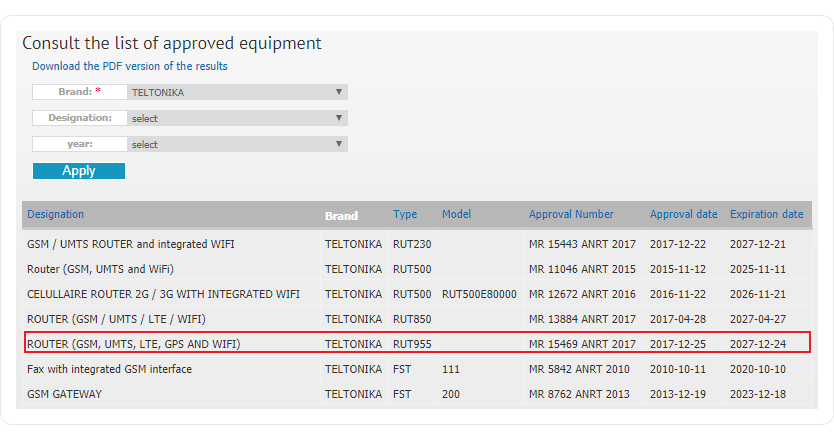
Task: Sort by Model column header
Action: pyautogui.click(x=456, y=214)
